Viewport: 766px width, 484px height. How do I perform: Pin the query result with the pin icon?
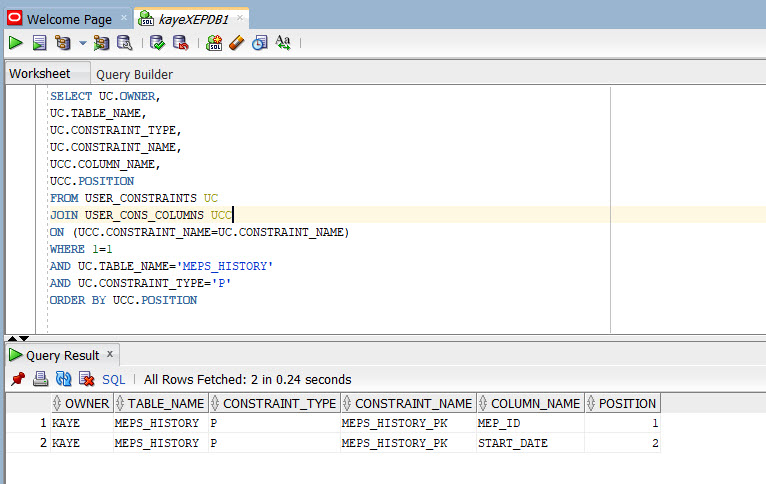coord(18,379)
